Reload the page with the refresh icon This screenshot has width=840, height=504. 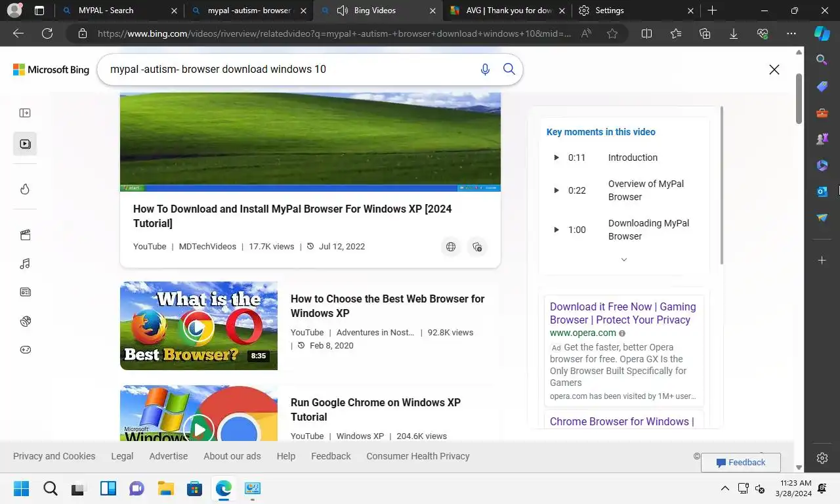click(47, 33)
